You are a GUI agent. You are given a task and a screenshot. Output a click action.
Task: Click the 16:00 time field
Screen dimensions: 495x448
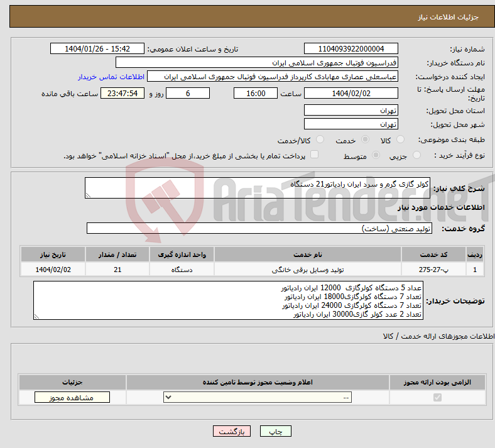256,94
